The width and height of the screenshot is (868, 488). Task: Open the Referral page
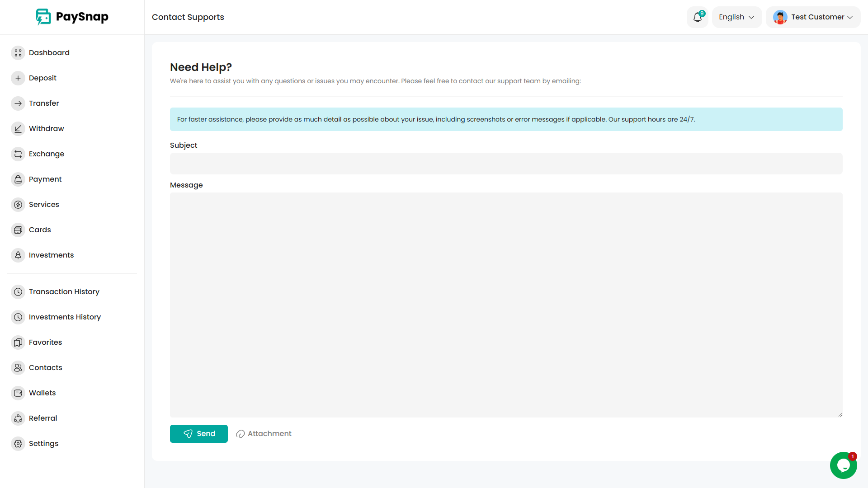(x=43, y=418)
